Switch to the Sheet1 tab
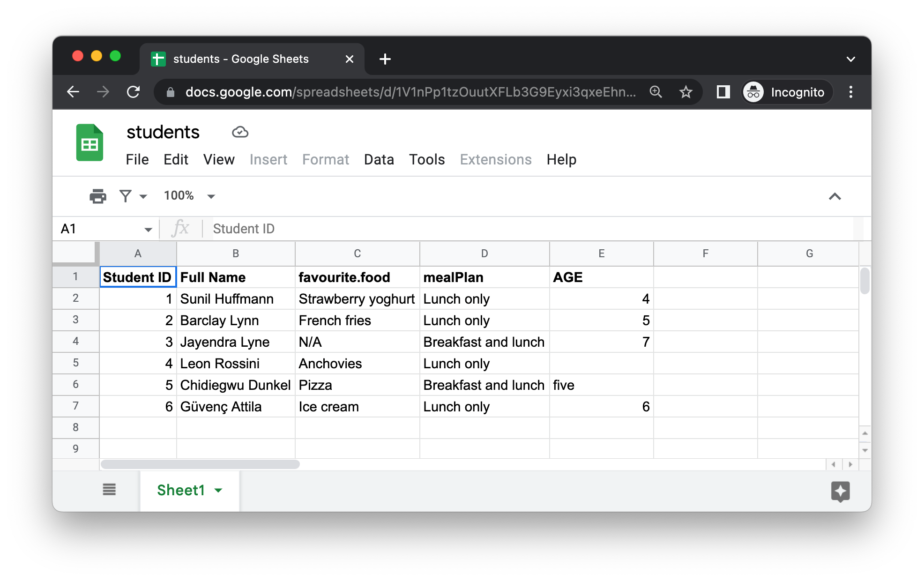 (181, 490)
